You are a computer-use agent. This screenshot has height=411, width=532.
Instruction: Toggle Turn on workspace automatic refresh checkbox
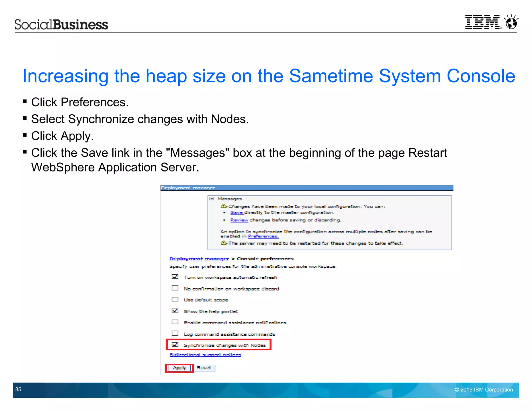pos(175,277)
